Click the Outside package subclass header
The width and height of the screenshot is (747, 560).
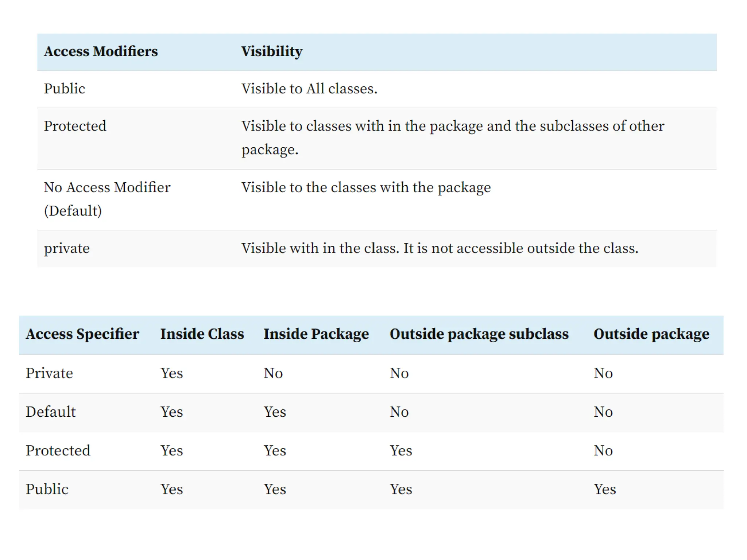[479, 334]
